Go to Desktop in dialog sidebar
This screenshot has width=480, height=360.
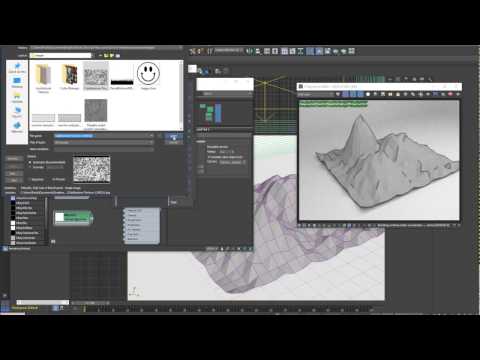coord(17,82)
